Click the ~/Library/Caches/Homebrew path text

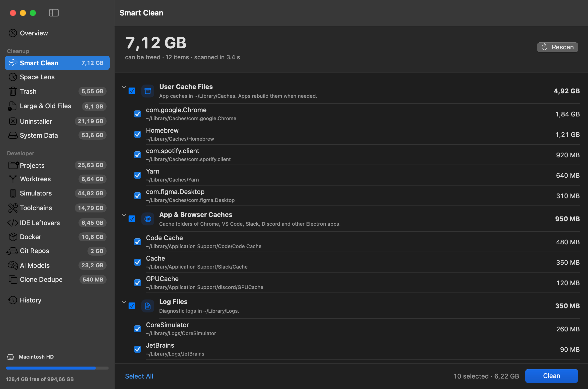tap(180, 139)
